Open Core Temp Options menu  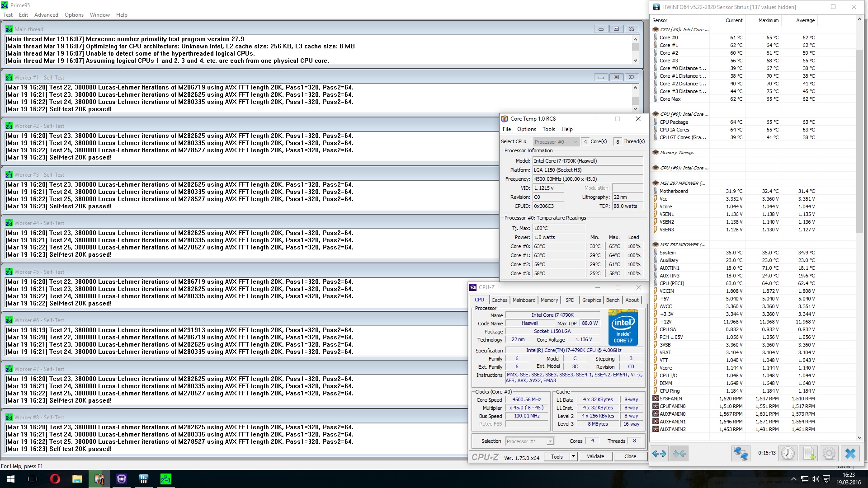526,129
